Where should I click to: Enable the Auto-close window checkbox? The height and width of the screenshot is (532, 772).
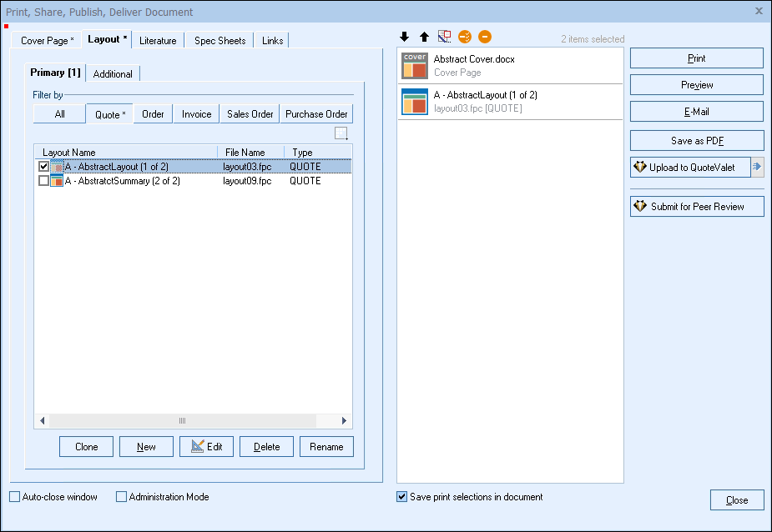(15, 497)
